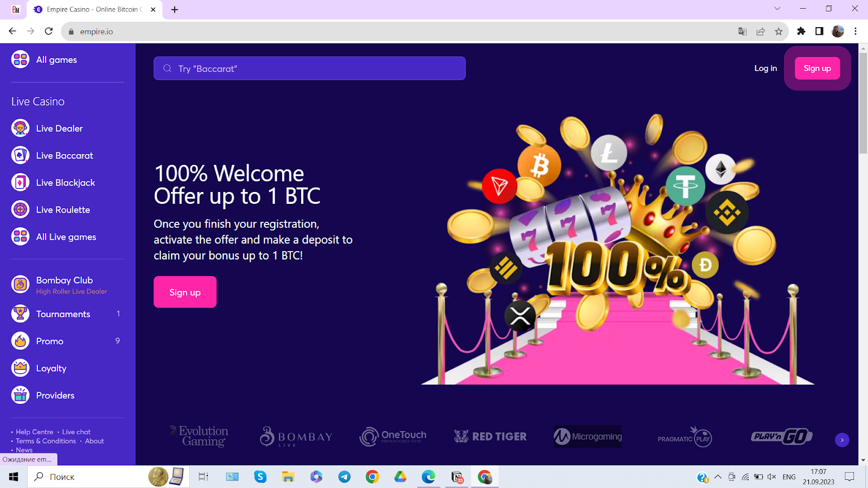This screenshot has width=868, height=488.
Task: Open the Live Roulette wheel icon
Action: [x=20, y=209]
